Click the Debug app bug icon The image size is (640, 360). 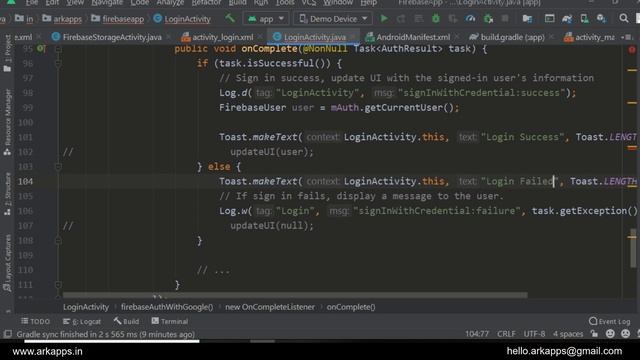click(436, 19)
